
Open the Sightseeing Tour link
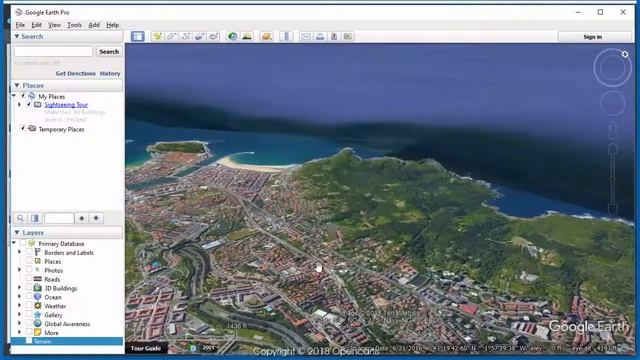coord(66,104)
